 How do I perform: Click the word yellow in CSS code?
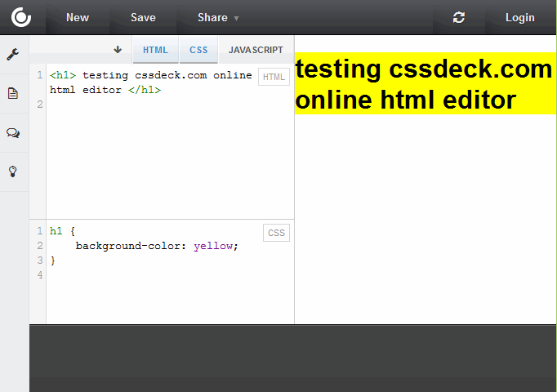tap(213, 246)
